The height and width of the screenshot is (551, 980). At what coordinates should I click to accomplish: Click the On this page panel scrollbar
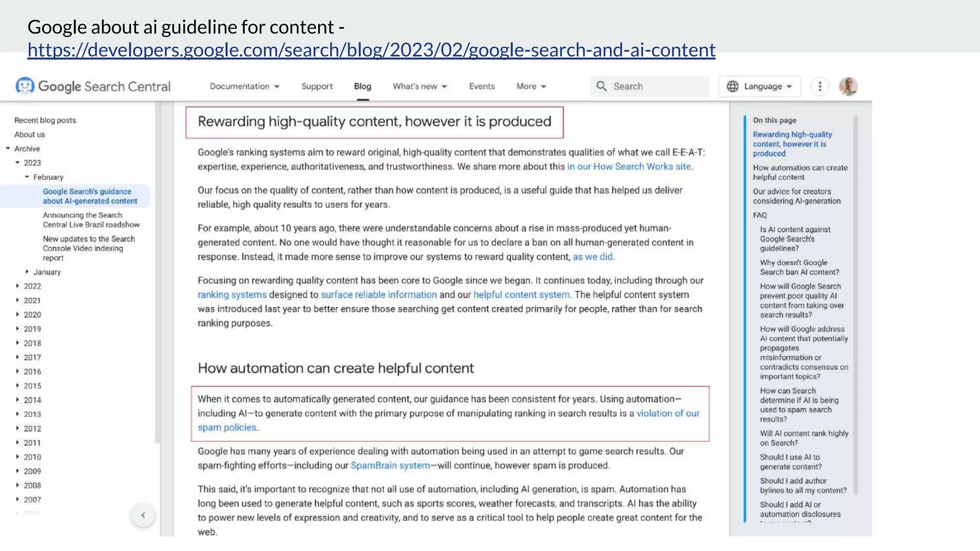(856, 305)
